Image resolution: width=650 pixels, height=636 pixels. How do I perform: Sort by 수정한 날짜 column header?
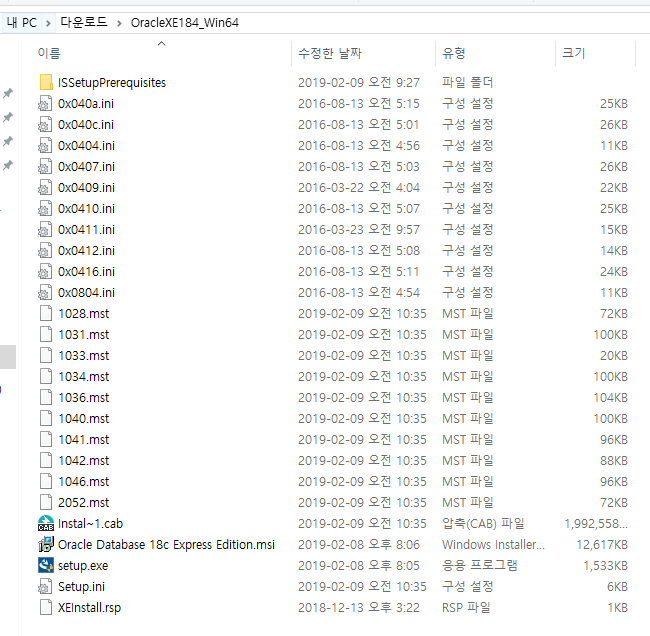(x=330, y=53)
